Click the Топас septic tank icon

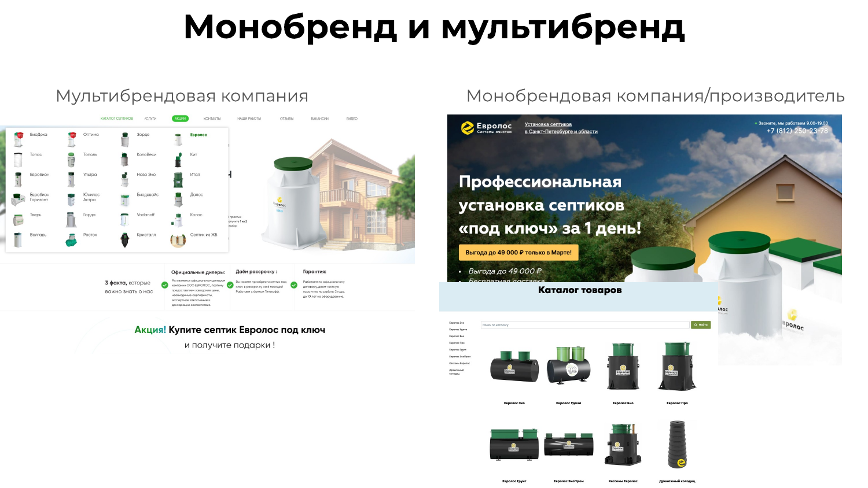coord(18,159)
